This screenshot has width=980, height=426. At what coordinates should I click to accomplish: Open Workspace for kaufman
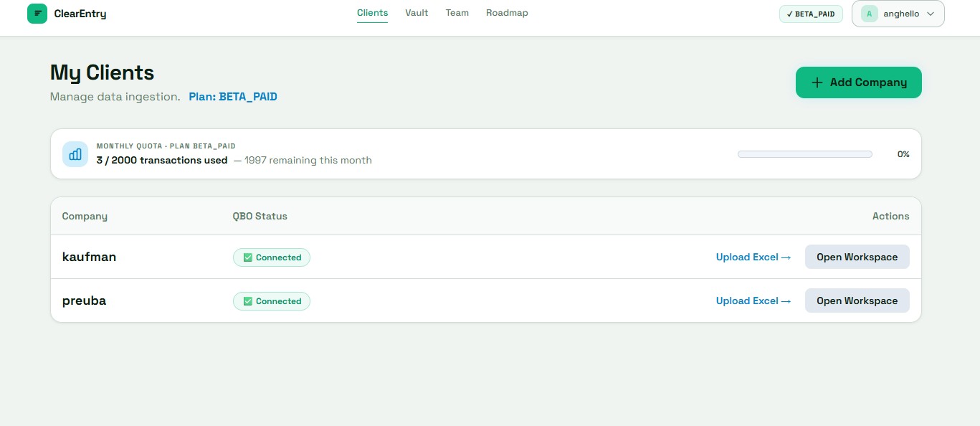(x=857, y=257)
